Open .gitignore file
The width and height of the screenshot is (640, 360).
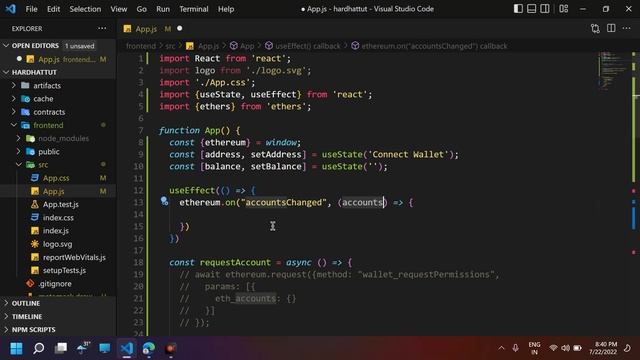coord(58,284)
